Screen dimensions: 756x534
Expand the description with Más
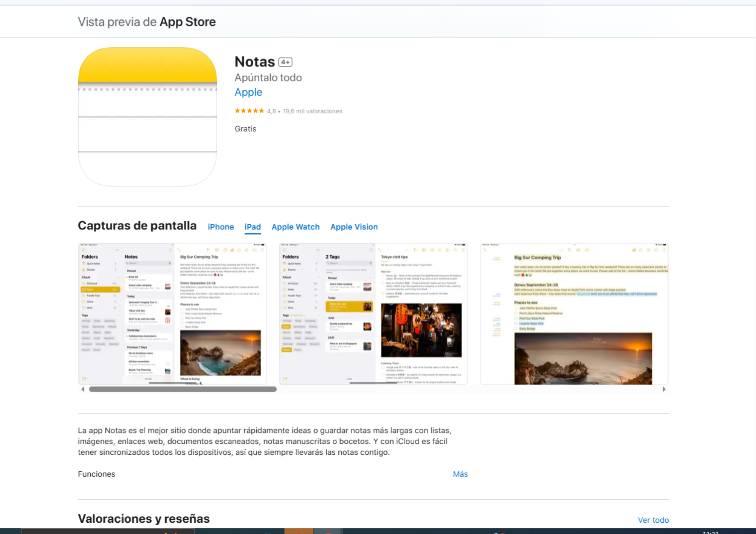click(460, 474)
